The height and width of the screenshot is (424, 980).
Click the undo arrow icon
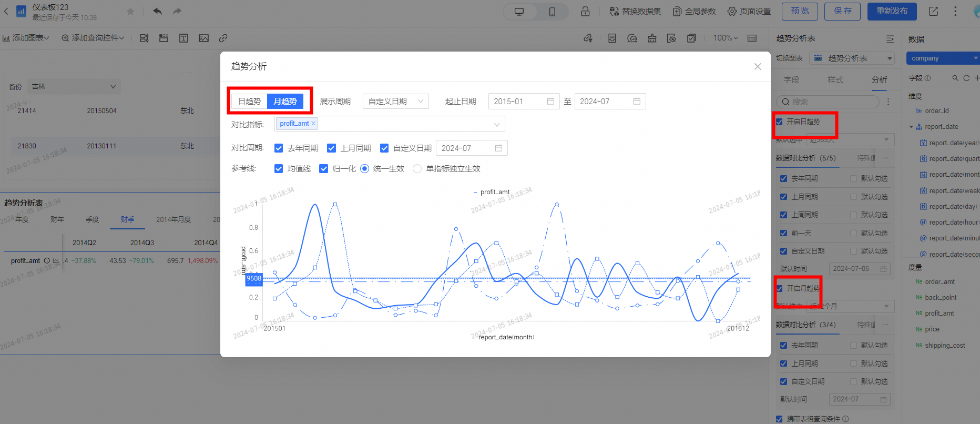pyautogui.click(x=157, y=11)
